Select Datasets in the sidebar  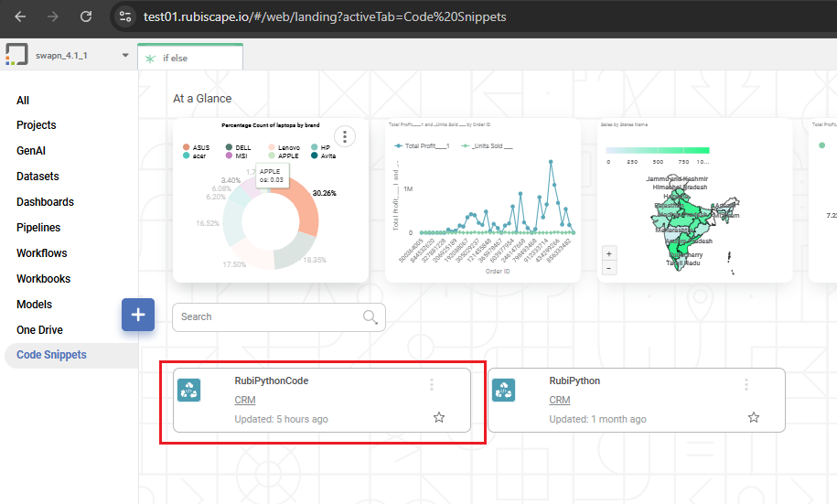click(x=38, y=177)
